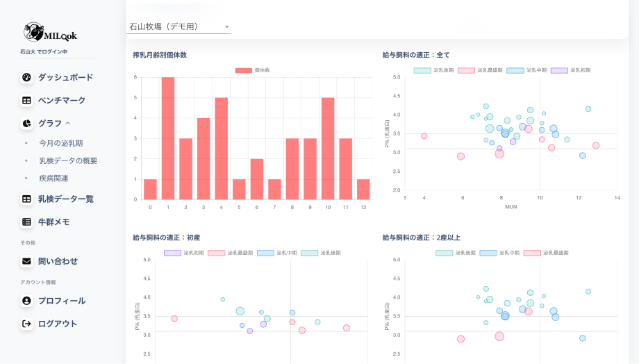Click the MILook logo in the sidebar
The height and width of the screenshot is (364, 639).
point(50,32)
